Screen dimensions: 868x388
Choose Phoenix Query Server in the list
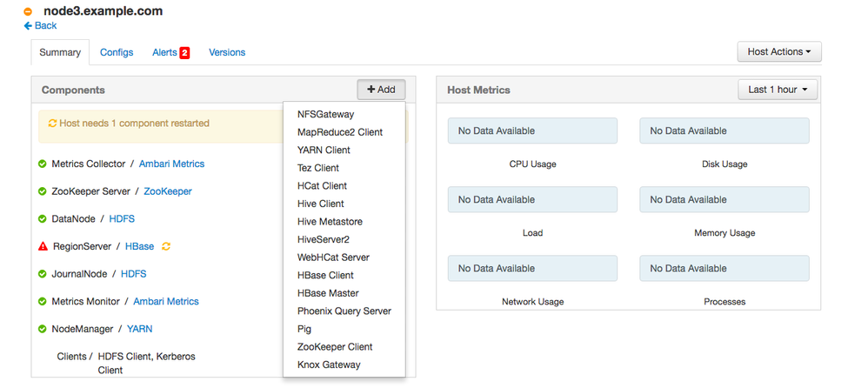tap(344, 311)
